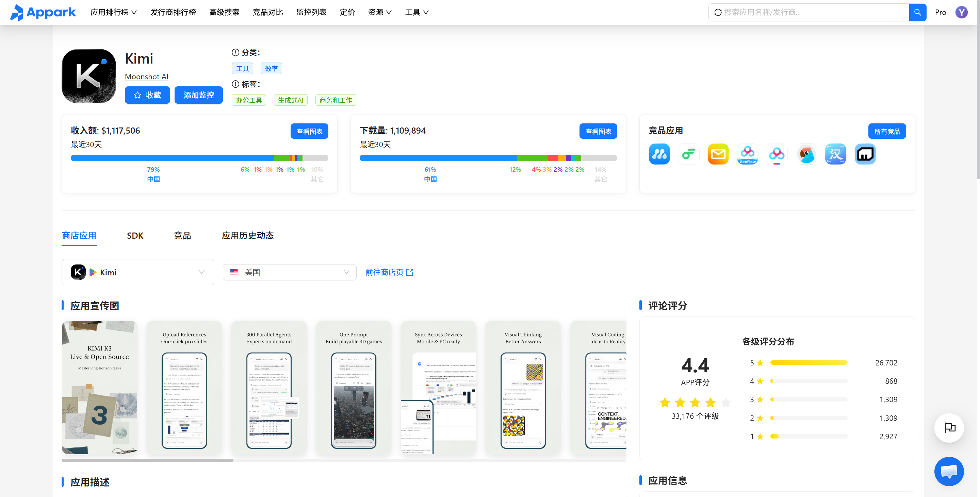Image resolution: width=980 pixels, height=497 pixels.
Task: Click the 效率 category tag
Action: pos(271,69)
